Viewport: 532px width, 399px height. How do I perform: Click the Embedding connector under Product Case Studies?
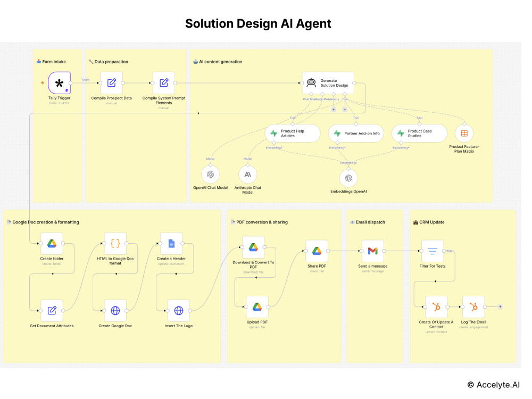[x=401, y=143]
